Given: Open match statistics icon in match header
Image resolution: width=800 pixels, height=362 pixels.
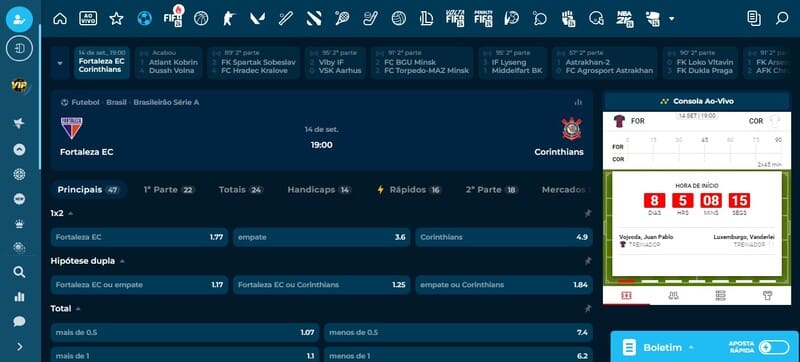Looking at the screenshot, I should coord(578,102).
